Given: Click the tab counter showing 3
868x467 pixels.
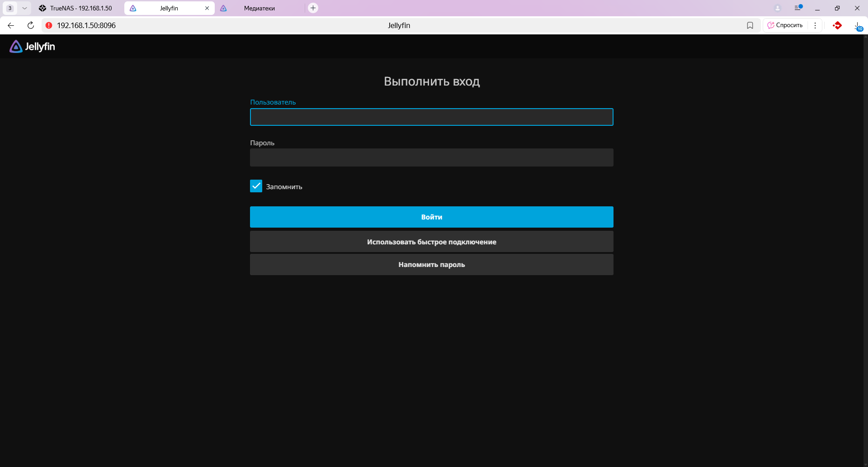Looking at the screenshot, I should click(10, 8).
